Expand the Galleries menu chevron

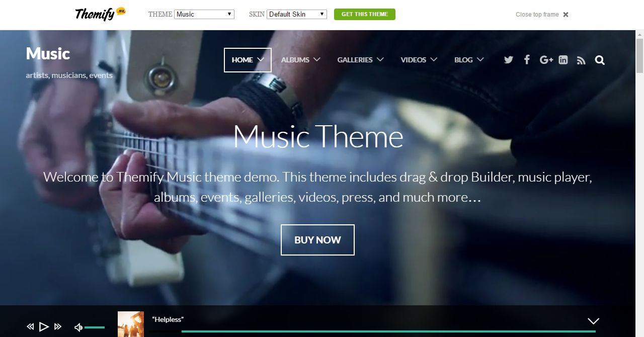[x=380, y=59]
